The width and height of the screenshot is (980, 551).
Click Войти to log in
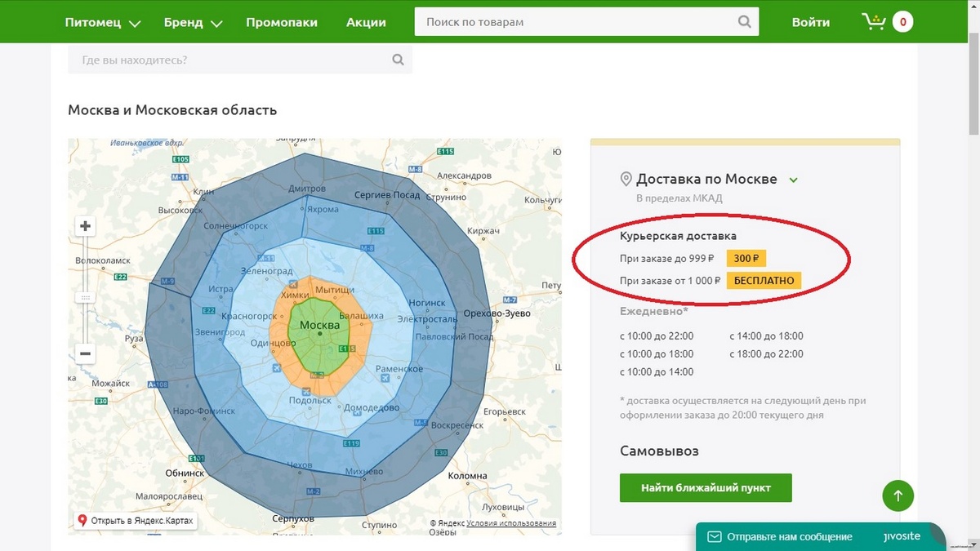point(810,22)
